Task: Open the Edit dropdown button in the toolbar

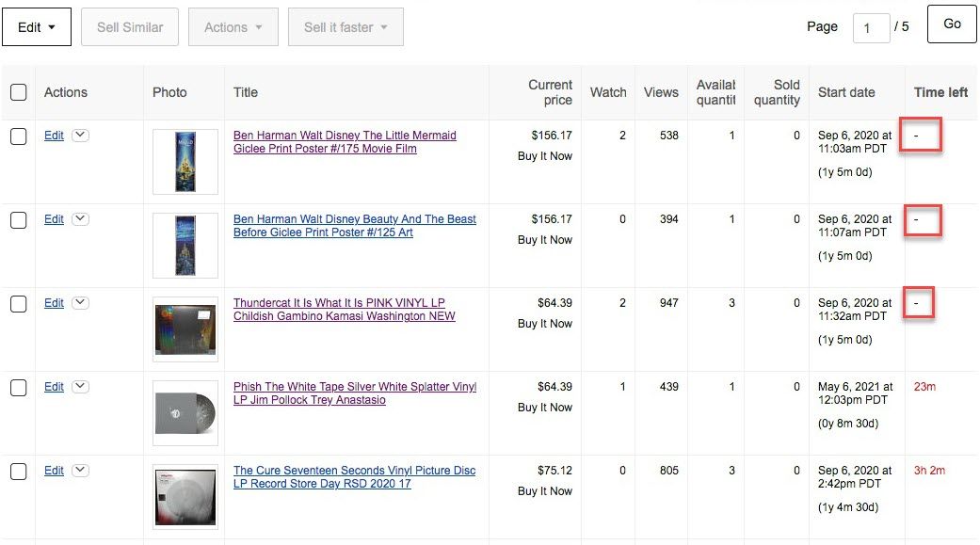Action: 37,27
